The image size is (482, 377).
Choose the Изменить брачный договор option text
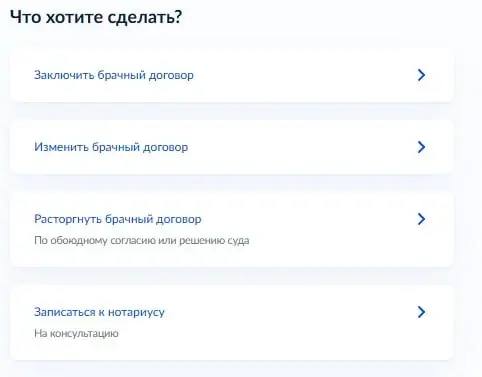coord(111,147)
